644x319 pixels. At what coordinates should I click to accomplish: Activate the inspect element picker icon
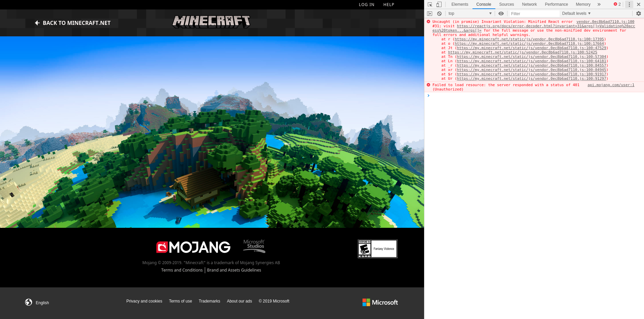click(430, 4)
